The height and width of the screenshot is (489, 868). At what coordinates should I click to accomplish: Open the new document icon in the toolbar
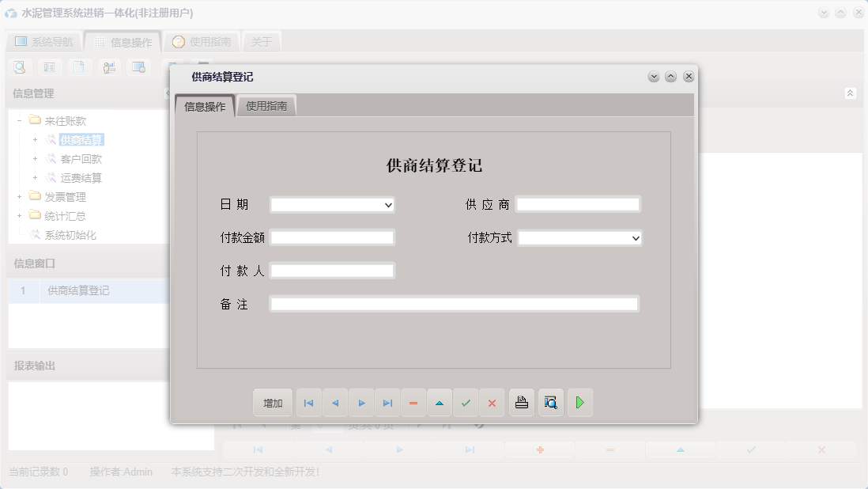pos(80,67)
